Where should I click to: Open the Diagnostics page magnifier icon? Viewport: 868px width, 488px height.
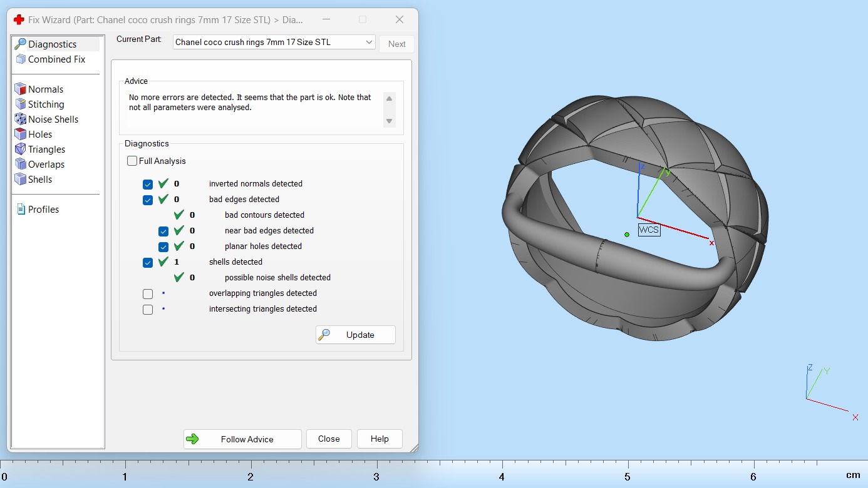20,44
